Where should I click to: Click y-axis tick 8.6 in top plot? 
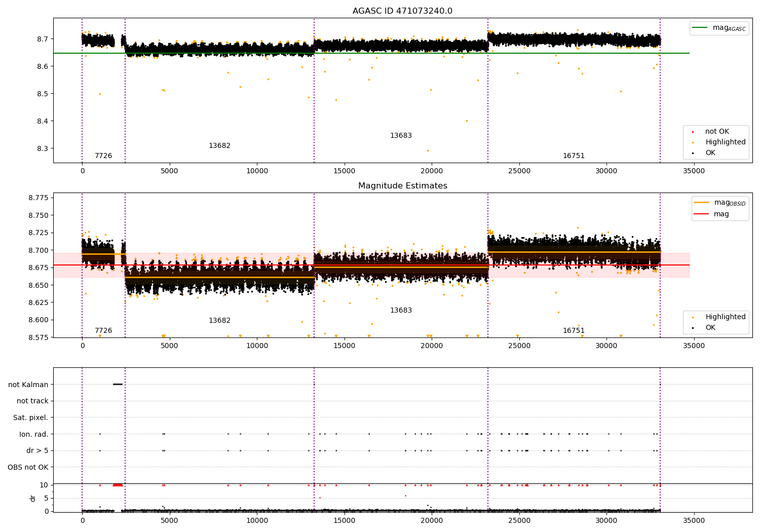(43, 66)
